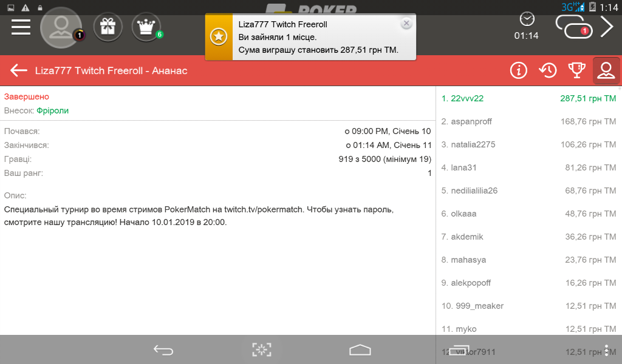The image size is (622, 364).
Task: Switch to the players list tab
Action: (606, 70)
